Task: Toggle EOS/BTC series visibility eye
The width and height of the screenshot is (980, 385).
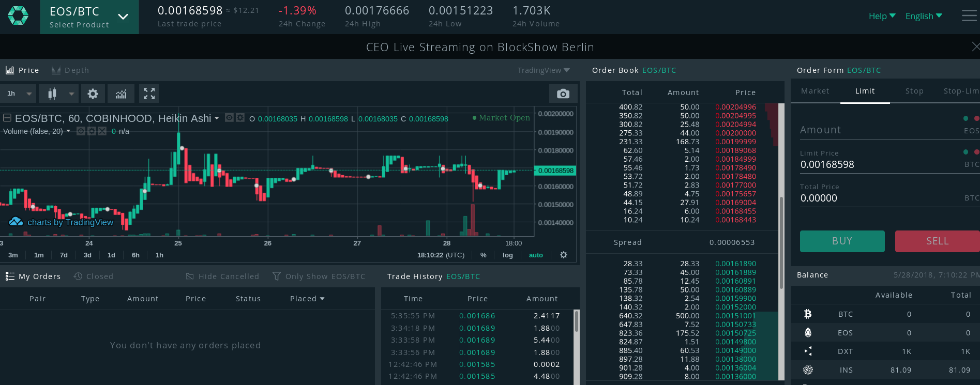Action: click(229, 118)
